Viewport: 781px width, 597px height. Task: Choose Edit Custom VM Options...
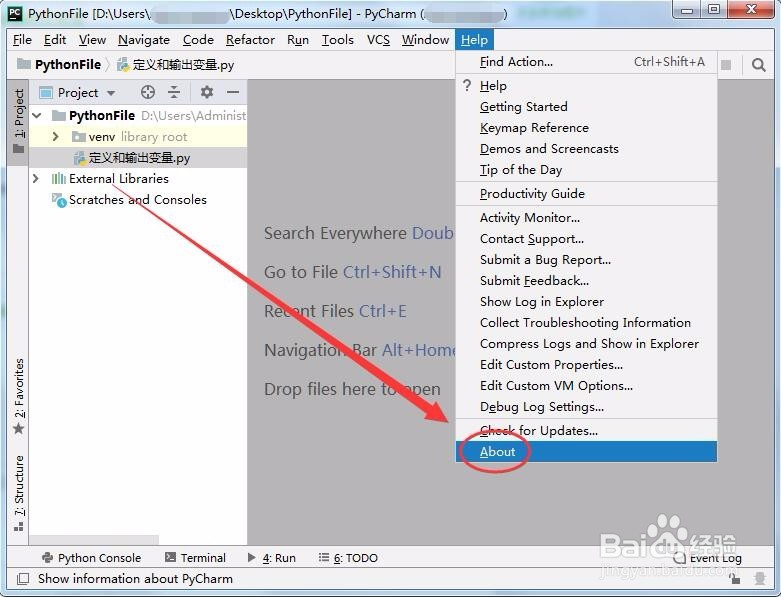coord(586,385)
